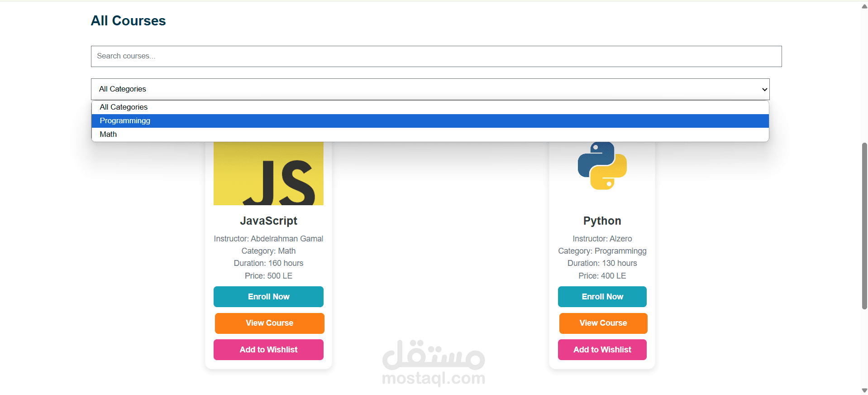Image resolution: width=868 pixels, height=395 pixels.
Task: View Course for Python
Action: click(x=603, y=323)
